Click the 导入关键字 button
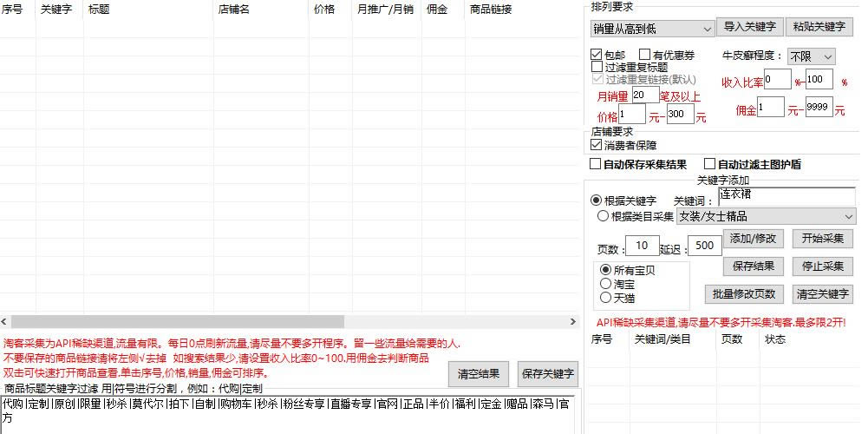 point(750,27)
